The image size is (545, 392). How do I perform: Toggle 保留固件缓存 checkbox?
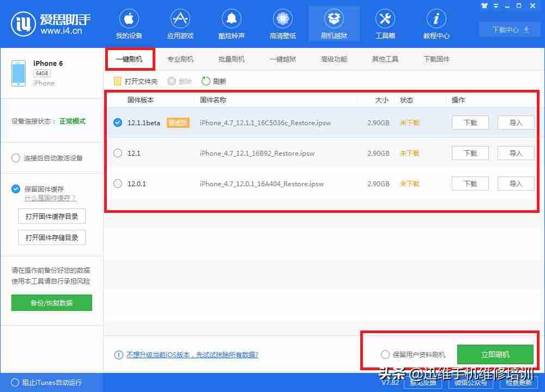[16, 189]
